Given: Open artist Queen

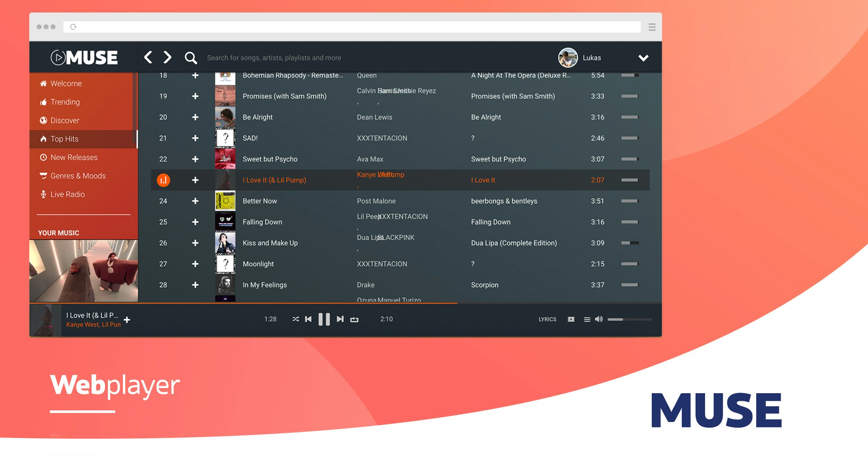Looking at the screenshot, I should 367,75.
